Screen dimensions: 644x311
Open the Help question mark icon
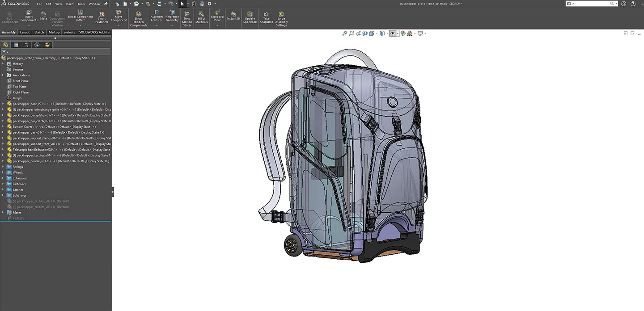[x=633, y=4]
